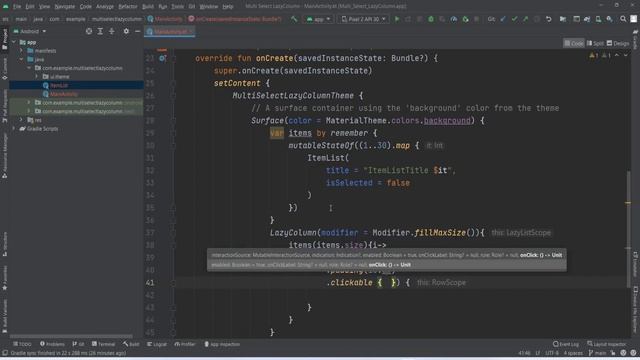The height and width of the screenshot is (360, 640).
Task: Open the Refactor menu
Action: (128, 7)
